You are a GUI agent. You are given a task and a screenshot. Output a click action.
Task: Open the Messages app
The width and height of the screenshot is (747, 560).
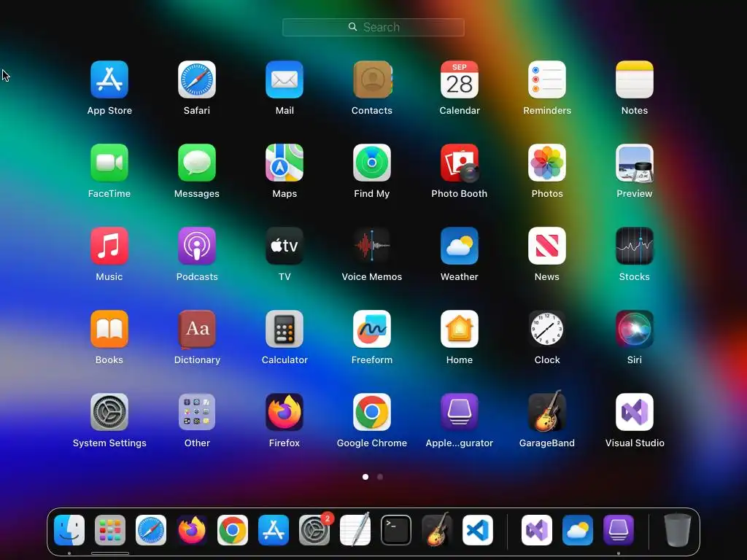click(x=197, y=163)
